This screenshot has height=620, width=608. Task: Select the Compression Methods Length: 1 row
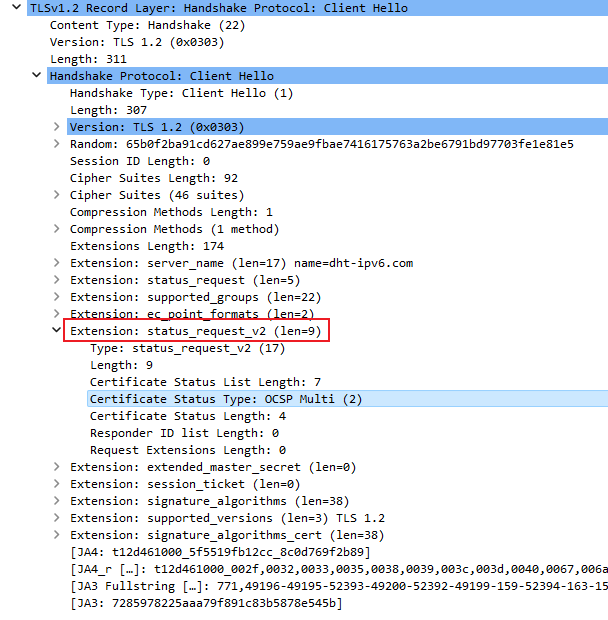(x=171, y=212)
